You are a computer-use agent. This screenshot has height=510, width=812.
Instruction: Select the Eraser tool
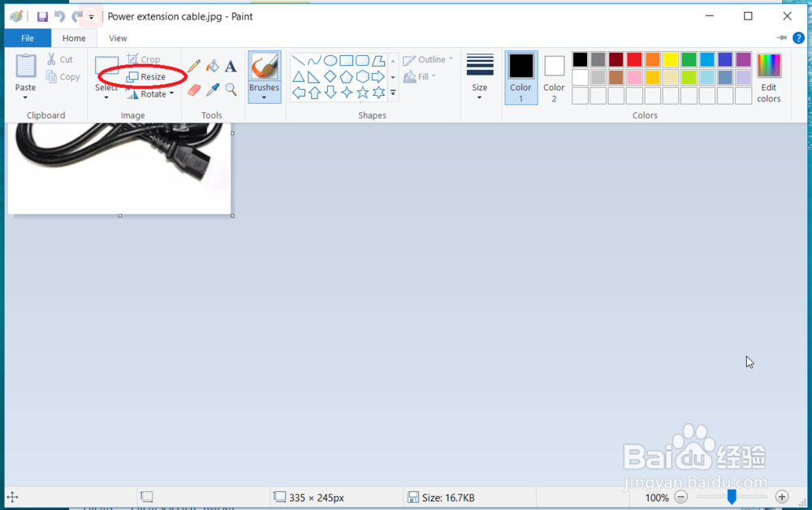pos(194,90)
